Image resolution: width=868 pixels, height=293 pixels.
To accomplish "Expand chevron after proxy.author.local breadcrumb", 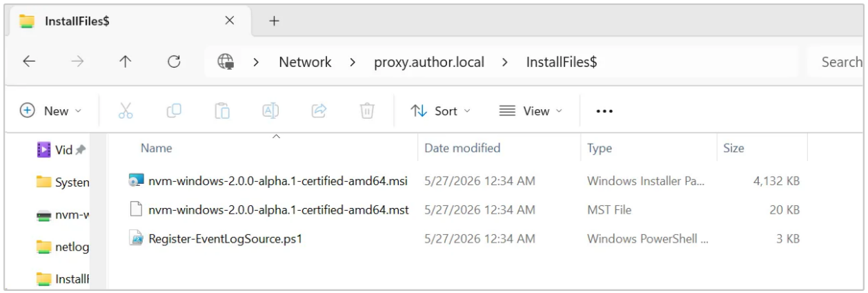I will point(505,63).
